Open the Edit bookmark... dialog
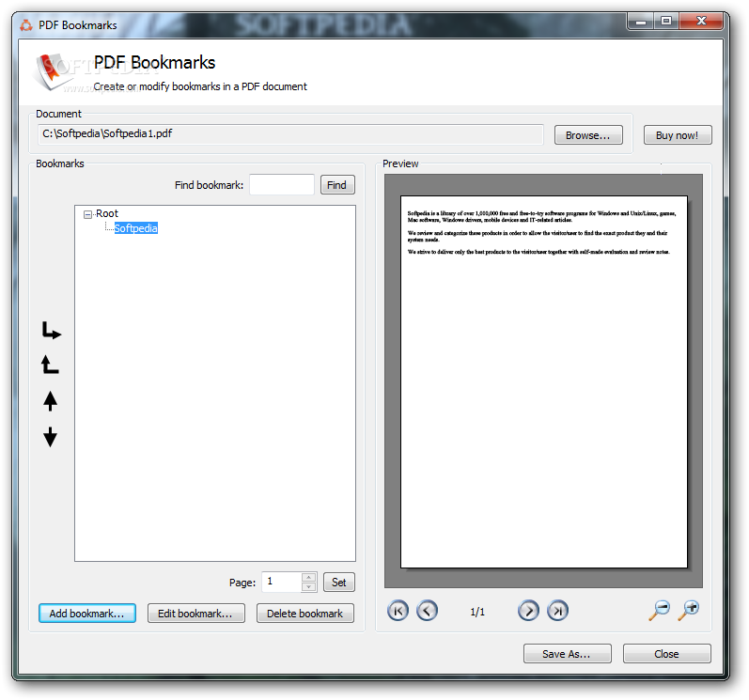 (x=195, y=614)
